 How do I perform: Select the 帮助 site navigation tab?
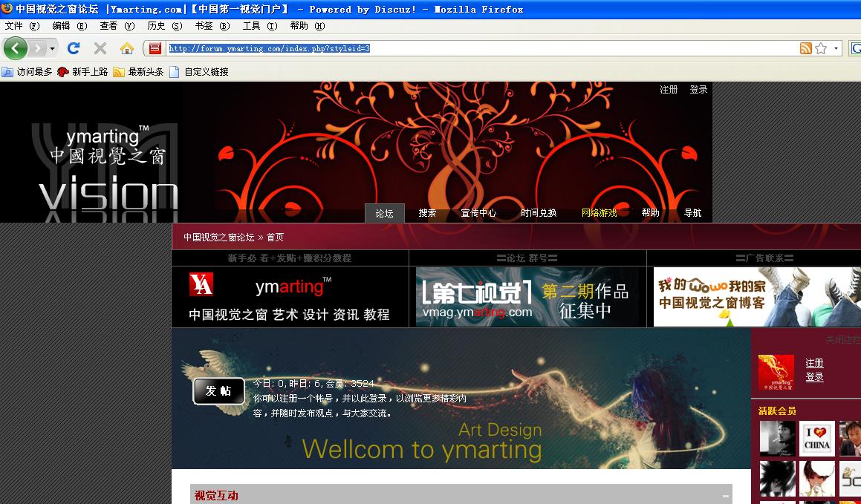[650, 213]
